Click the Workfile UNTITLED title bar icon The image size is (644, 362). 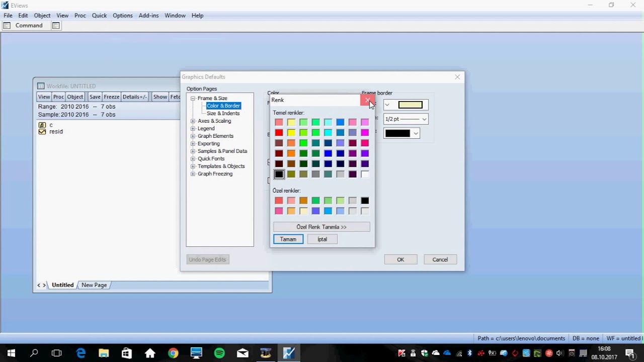click(x=41, y=86)
